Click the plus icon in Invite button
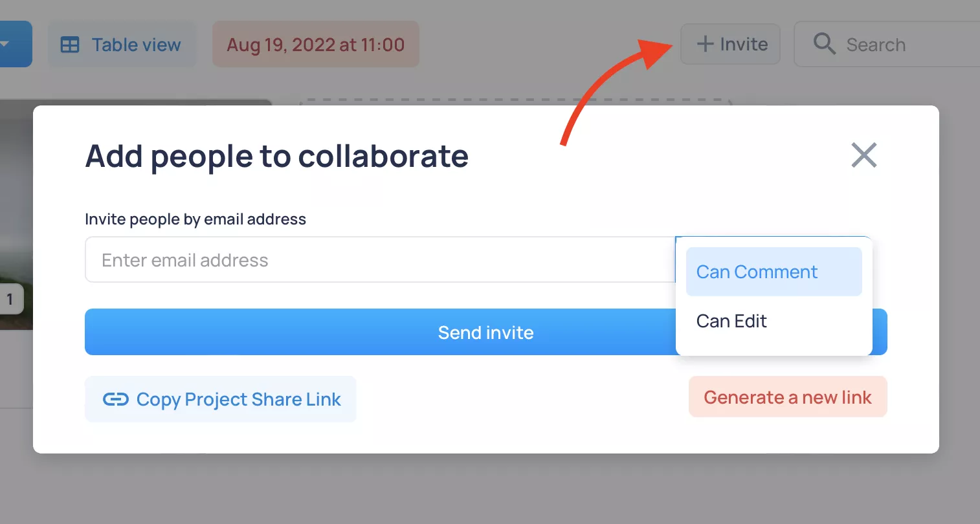Viewport: 980px width, 524px height. click(705, 44)
